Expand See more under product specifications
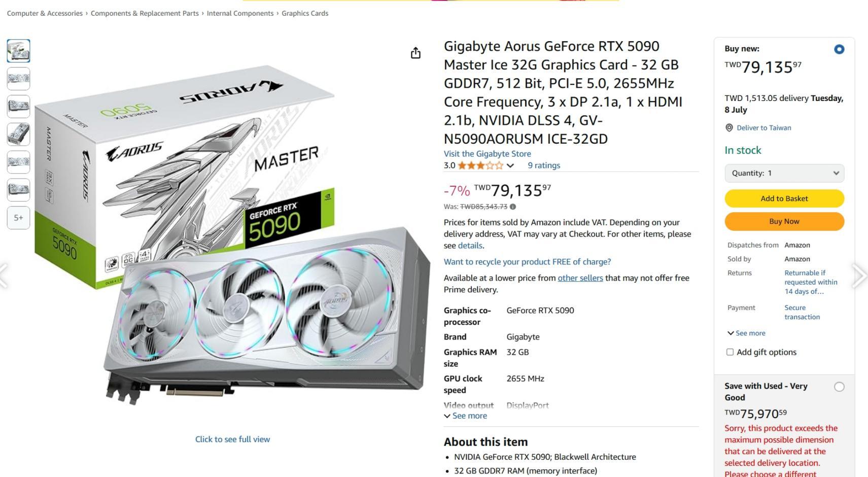This screenshot has width=868, height=477. (465, 416)
